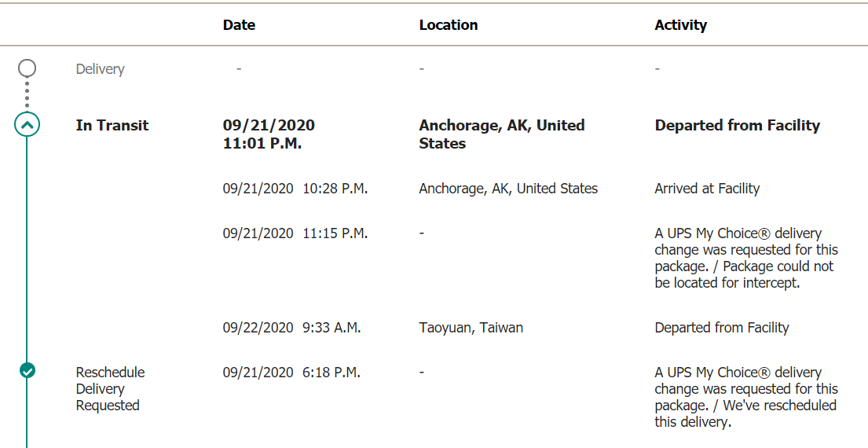
Task: Click the Location column header
Action: pos(448,25)
